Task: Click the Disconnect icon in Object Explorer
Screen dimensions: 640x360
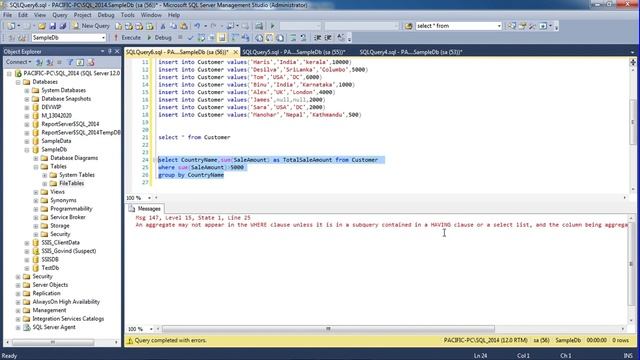Action: click(50, 62)
